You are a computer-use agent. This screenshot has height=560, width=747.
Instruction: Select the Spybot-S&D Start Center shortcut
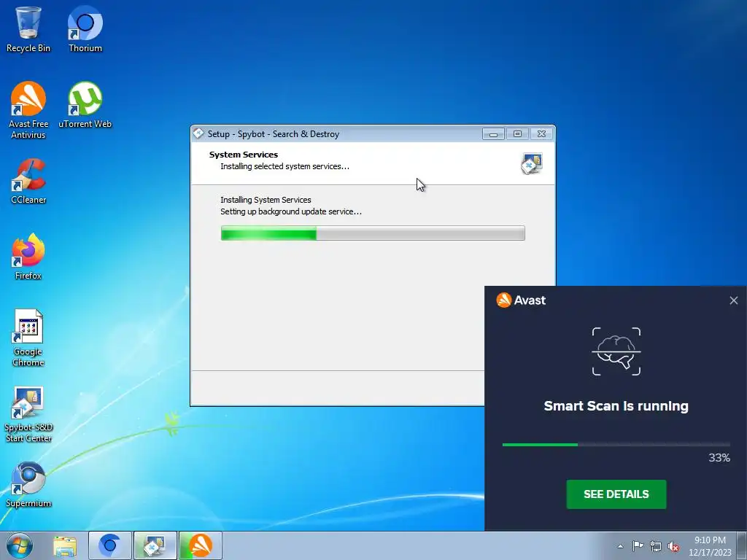[28, 414]
